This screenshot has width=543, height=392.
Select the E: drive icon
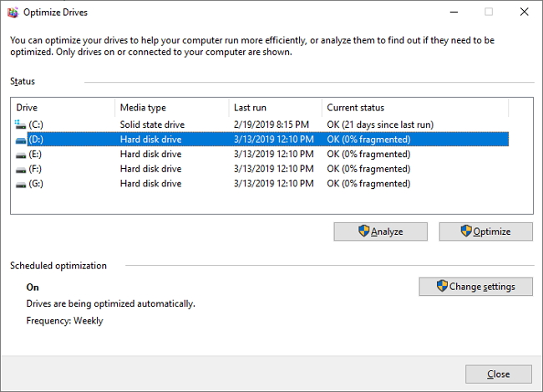click(21, 155)
